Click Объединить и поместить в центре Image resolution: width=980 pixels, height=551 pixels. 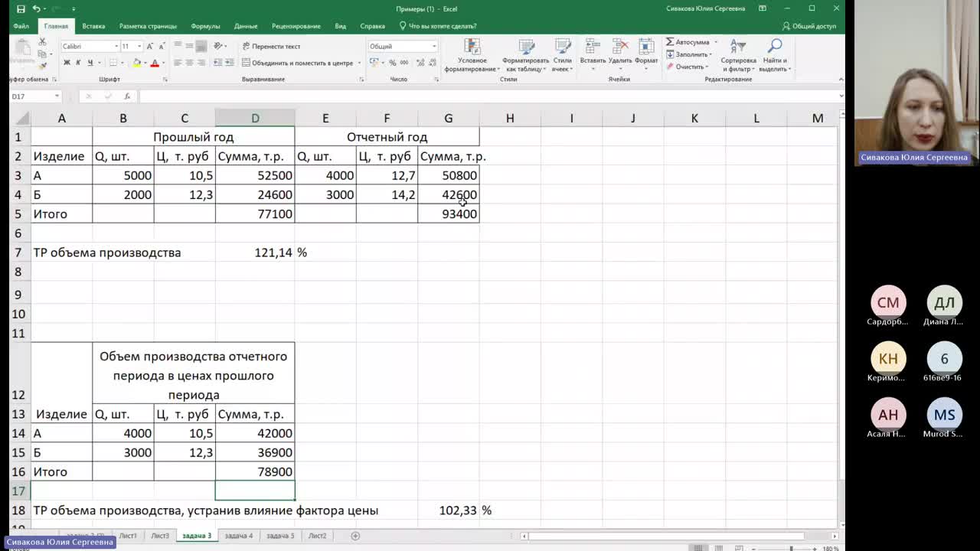click(297, 63)
